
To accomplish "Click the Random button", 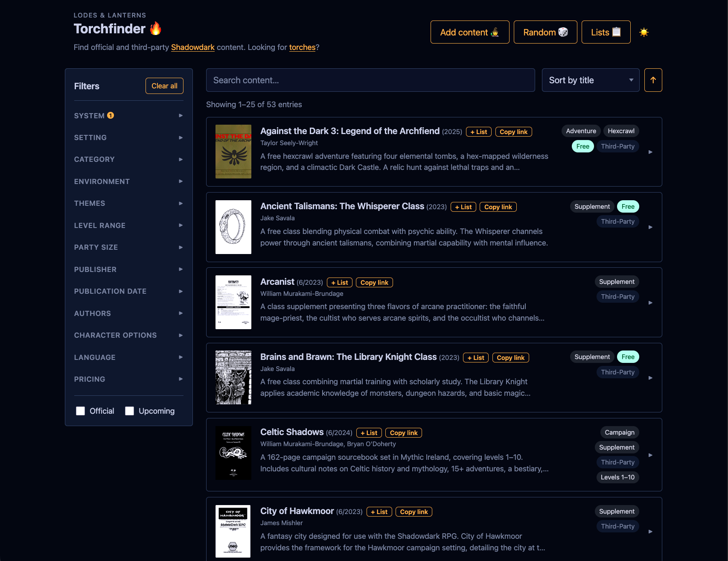I will click(x=545, y=32).
